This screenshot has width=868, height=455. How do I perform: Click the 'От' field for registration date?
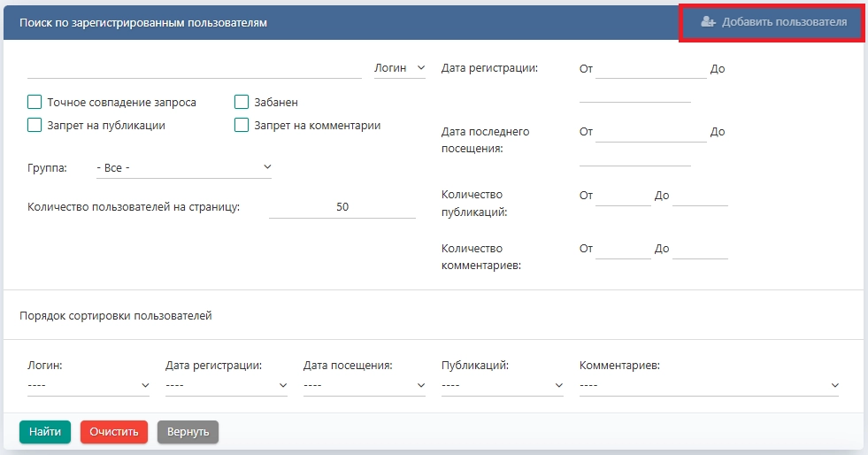(x=650, y=68)
